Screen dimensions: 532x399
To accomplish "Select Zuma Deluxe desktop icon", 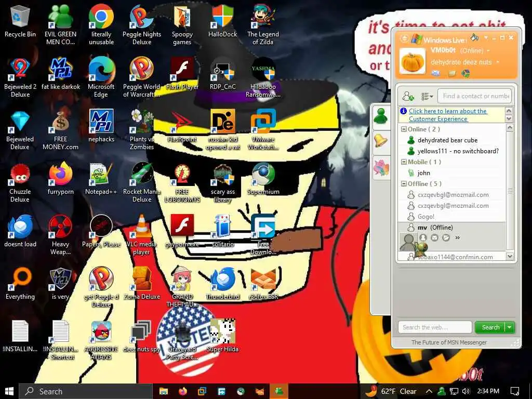I will [142, 284].
